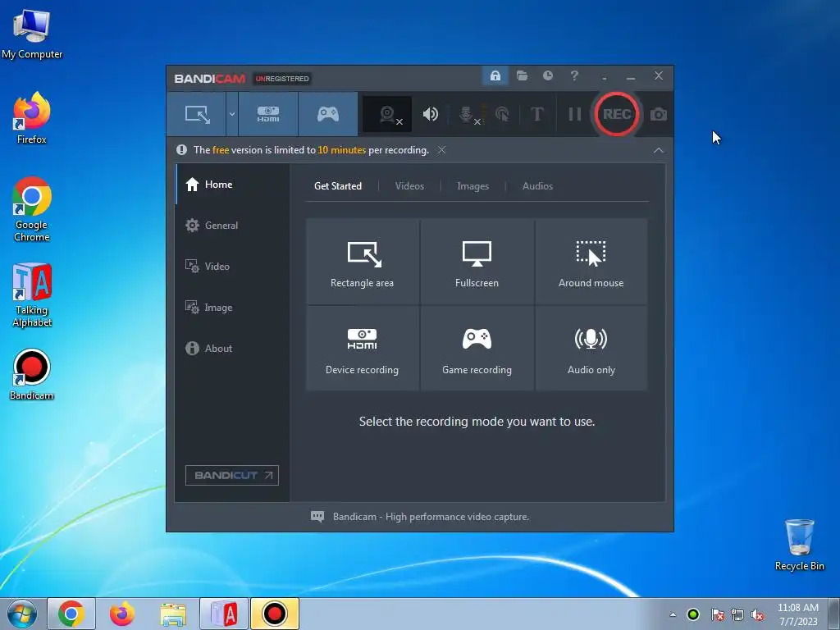Open Talking Alphabet taskbar button
The height and width of the screenshot is (630, 840).
(x=224, y=614)
